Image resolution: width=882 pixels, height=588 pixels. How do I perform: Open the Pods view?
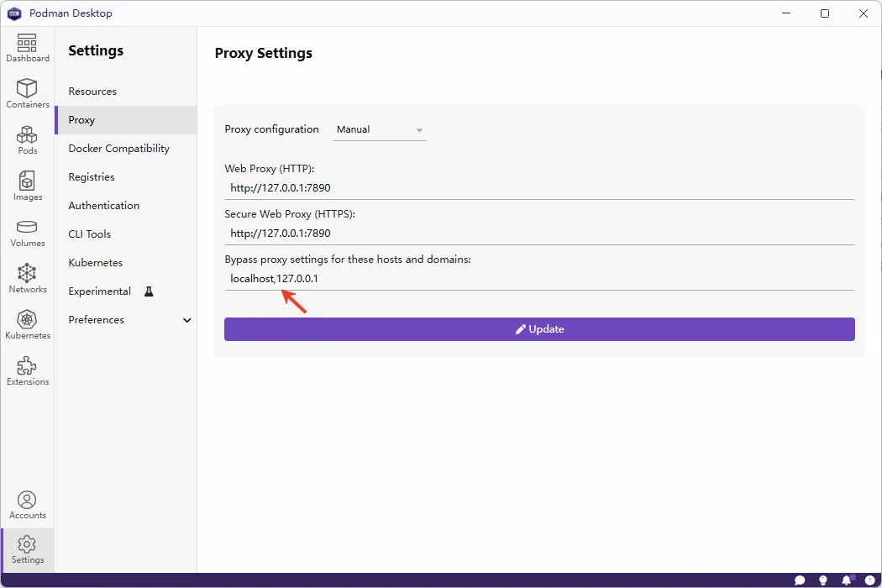(27, 139)
